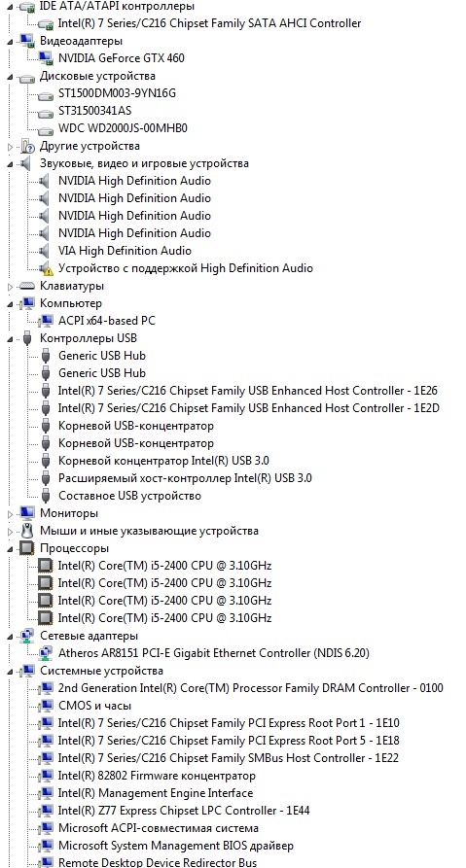The height and width of the screenshot is (868, 466).
Task: Click the WDC WD2000JS-00MHB0 disk drive icon
Action: point(46,129)
